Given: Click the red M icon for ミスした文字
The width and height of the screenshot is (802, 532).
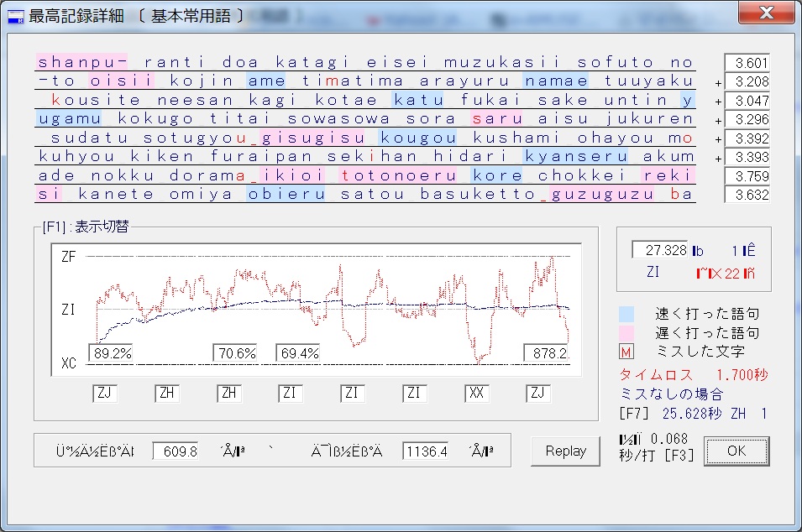Looking at the screenshot, I should (626, 351).
